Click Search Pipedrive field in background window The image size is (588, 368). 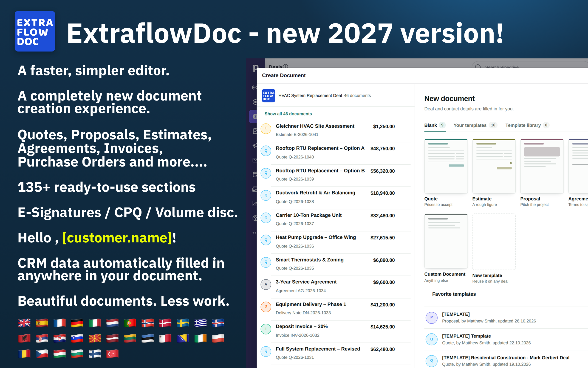530,65
